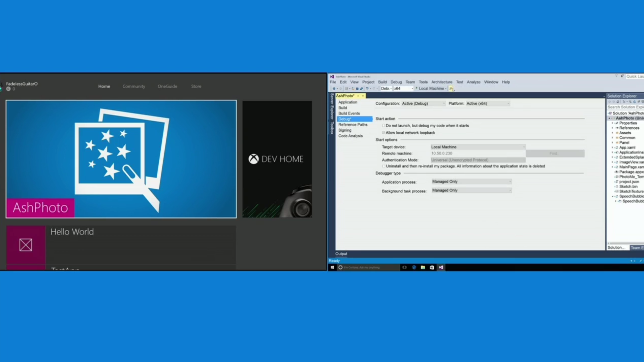Open OneGuide in Xbox dashboard
644x362 pixels.
pos(167,86)
